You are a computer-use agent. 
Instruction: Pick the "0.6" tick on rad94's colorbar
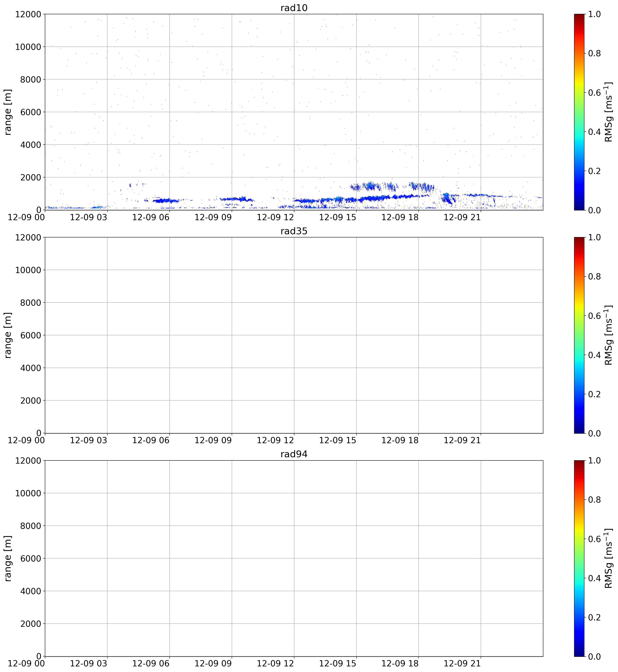[594, 539]
